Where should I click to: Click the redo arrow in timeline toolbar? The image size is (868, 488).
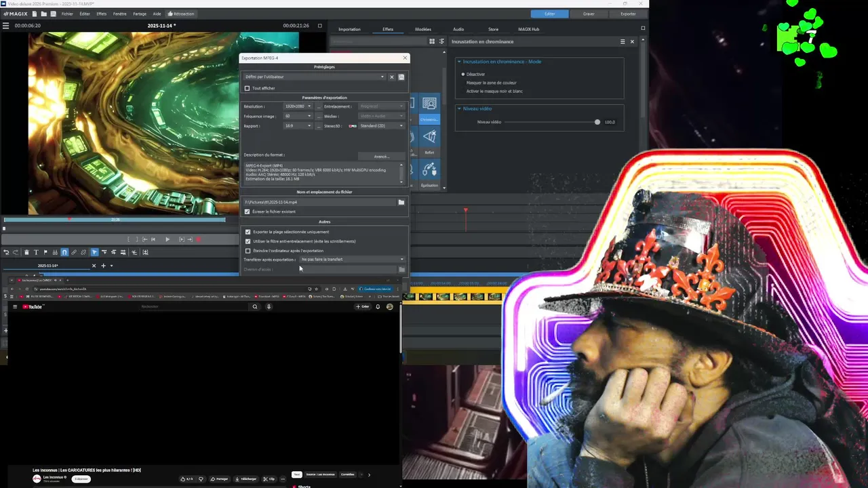[x=16, y=252]
